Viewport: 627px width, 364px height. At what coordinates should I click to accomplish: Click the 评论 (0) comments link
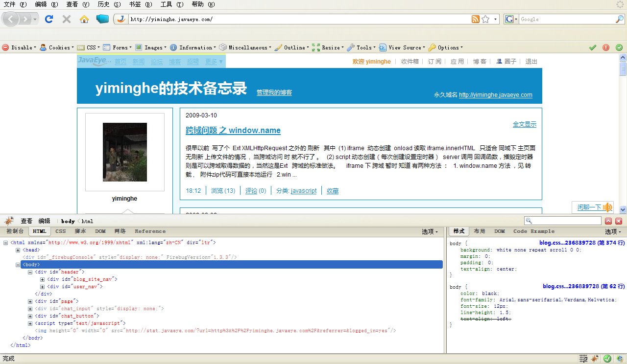click(256, 191)
